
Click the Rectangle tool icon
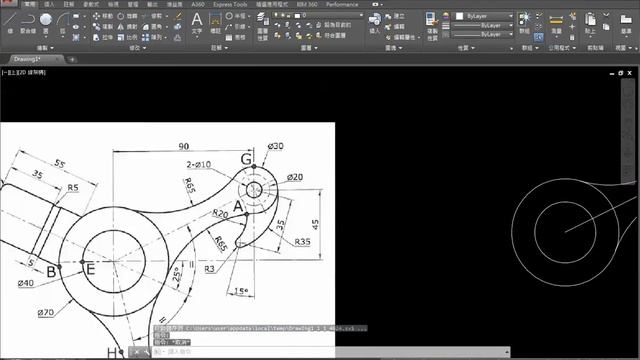(76, 16)
